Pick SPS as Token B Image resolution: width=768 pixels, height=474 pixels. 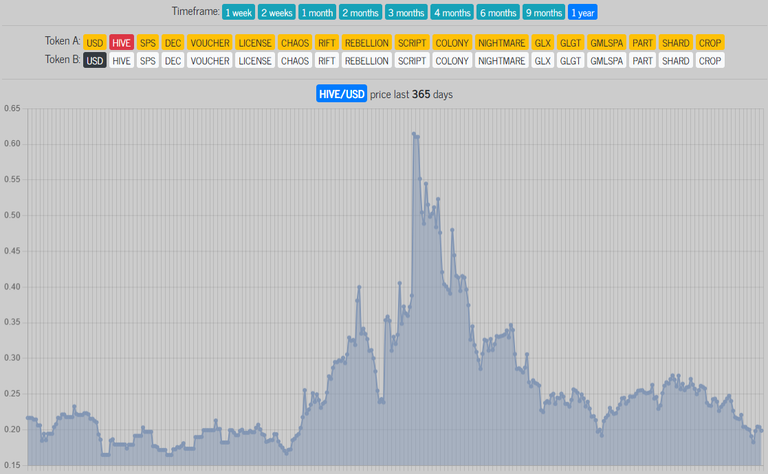tap(147, 61)
